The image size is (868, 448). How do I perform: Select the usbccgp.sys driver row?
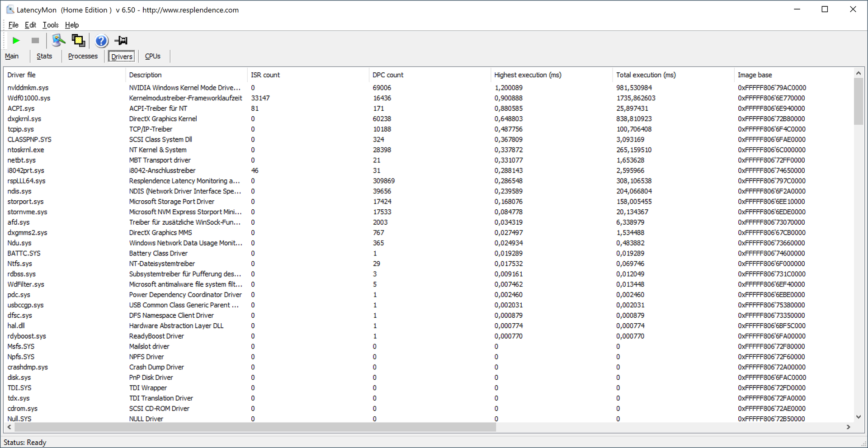click(x=429, y=305)
